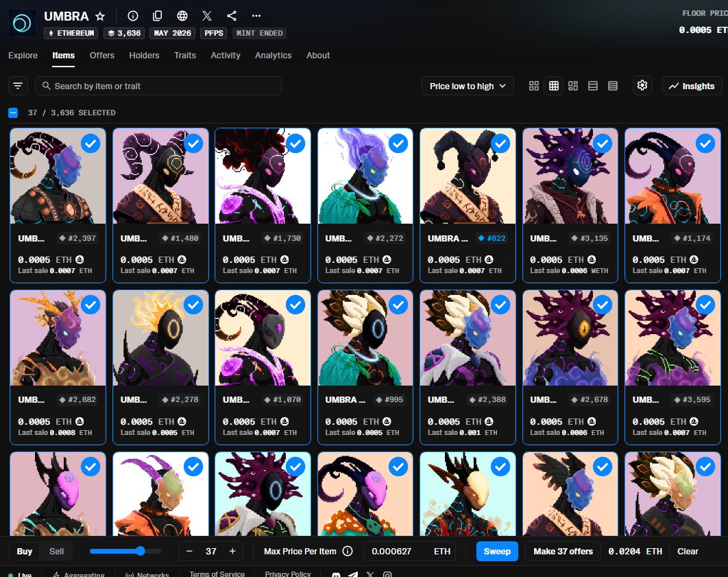The image size is (728, 577).
Task: Favorite UMBRA with the star icon
Action: click(100, 16)
